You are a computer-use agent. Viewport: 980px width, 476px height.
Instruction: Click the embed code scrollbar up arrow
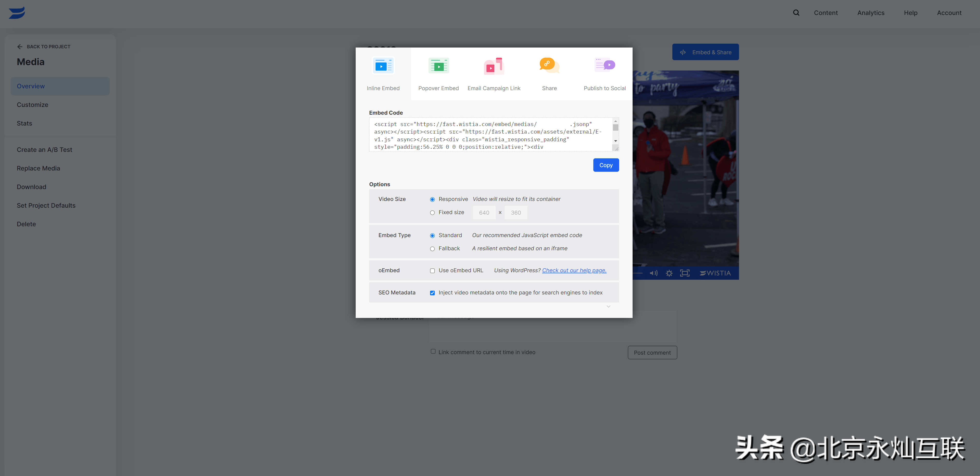tap(616, 121)
